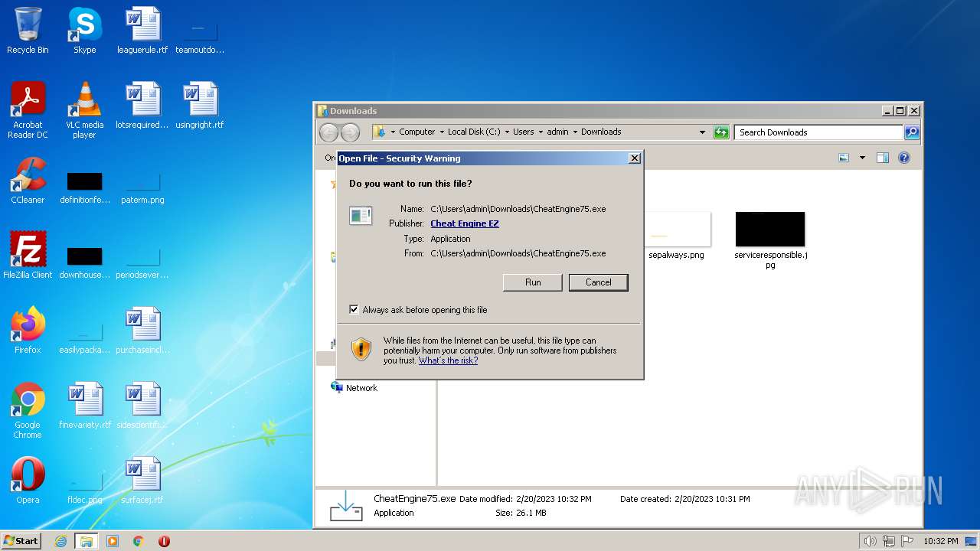
Task: Open usingright.rtf desktop file
Action: 200,106
